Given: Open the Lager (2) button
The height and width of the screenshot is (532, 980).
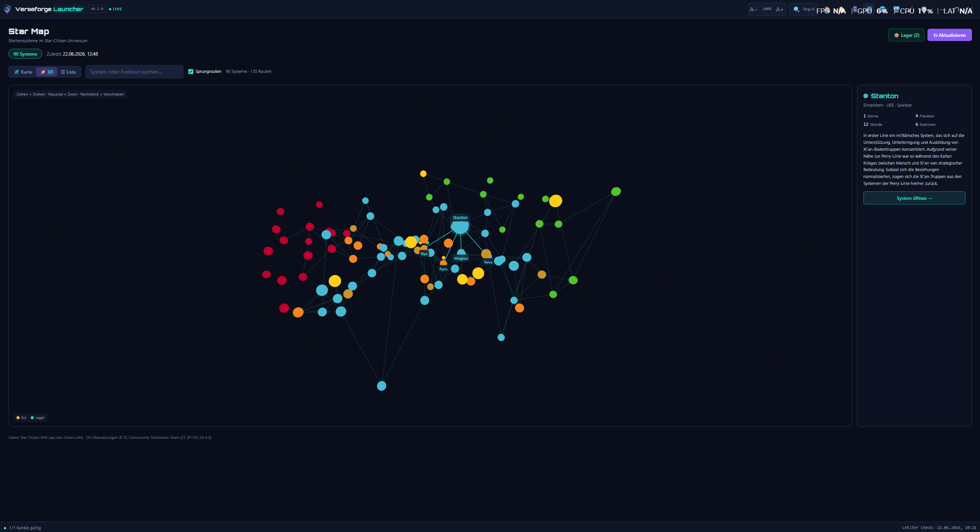Looking at the screenshot, I should (x=906, y=35).
